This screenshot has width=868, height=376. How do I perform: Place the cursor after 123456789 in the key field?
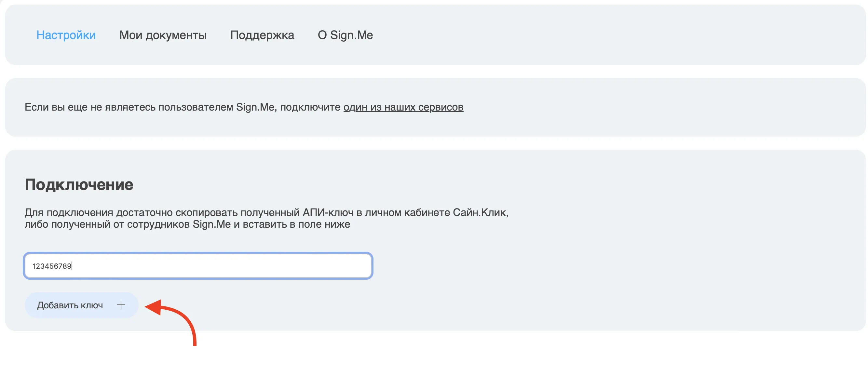click(x=72, y=266)
